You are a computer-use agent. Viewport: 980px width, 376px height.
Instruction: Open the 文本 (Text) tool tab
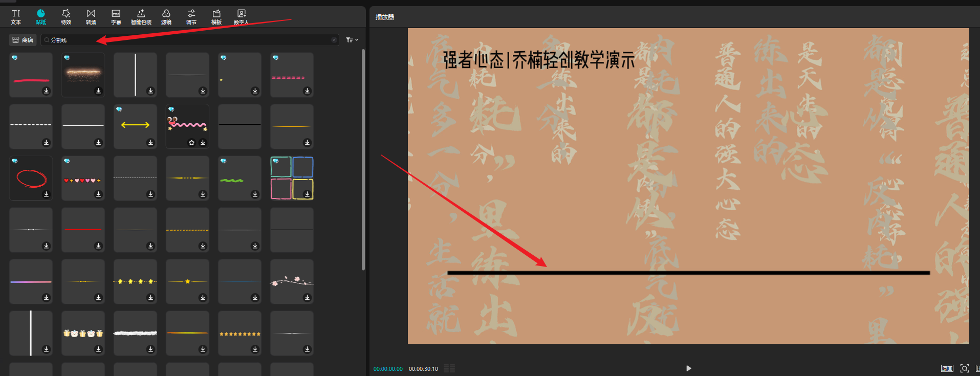pos(16,17)
